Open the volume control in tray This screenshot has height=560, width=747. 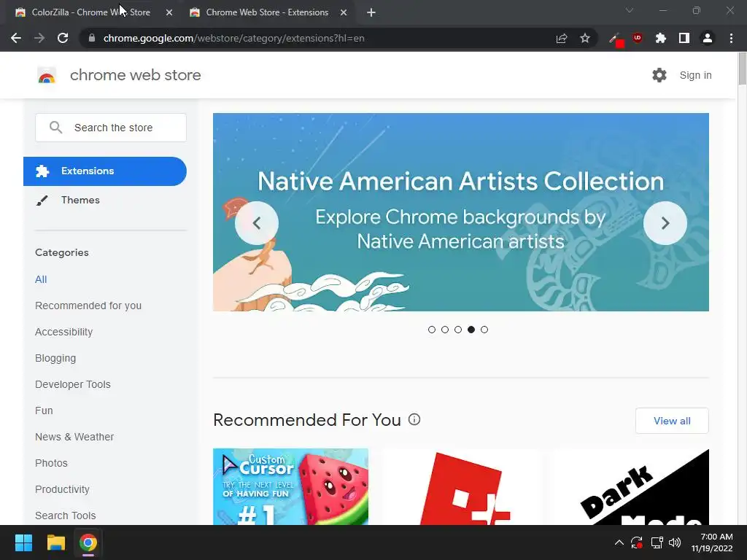coord(675,542)
